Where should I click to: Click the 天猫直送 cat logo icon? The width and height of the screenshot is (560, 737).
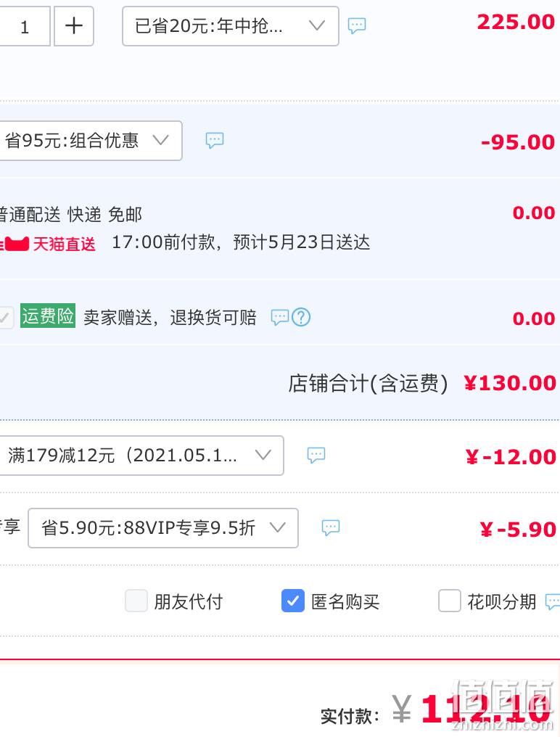pos(15,244)
